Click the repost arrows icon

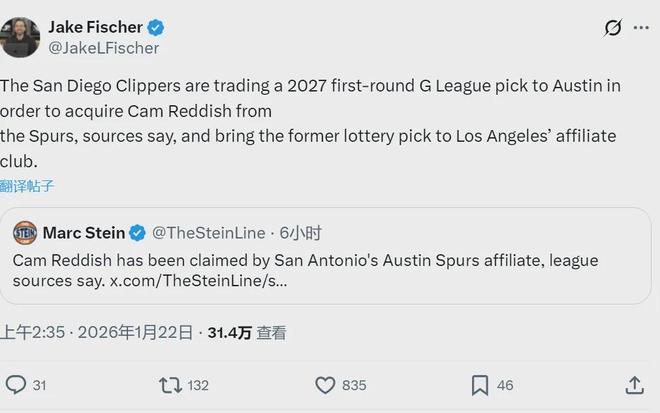coord(170,385)
